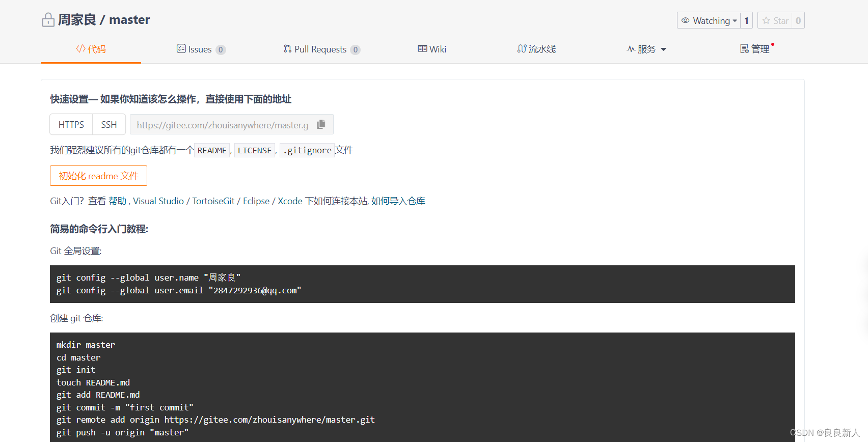
Task: Click the master repository name link
Action: click(129, 20)
